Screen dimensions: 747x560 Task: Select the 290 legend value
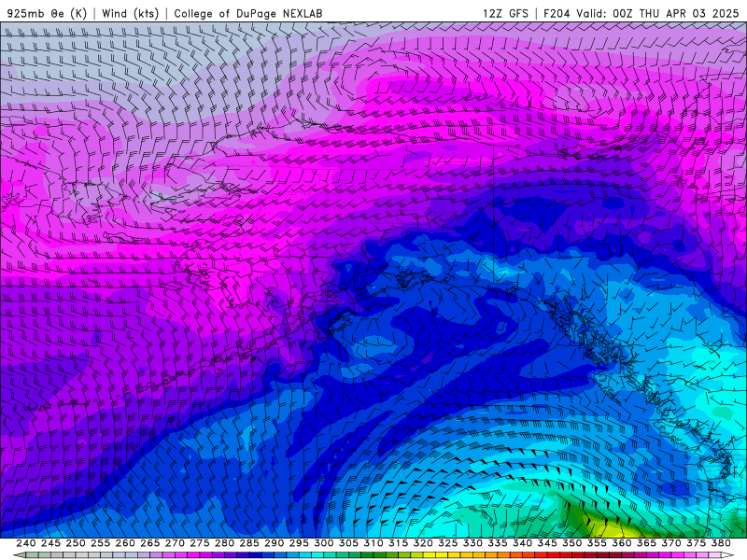point(274,543)
